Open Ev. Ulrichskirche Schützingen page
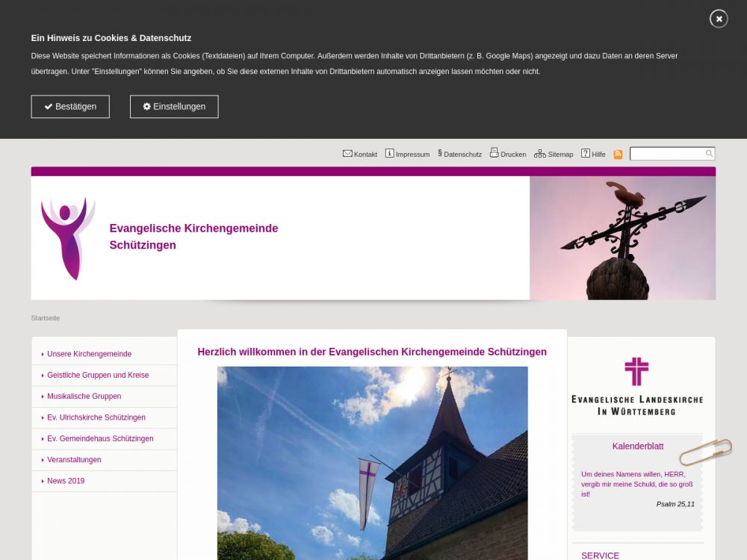Viewport: 747px width, 560px height. click(x=96, y=417)
